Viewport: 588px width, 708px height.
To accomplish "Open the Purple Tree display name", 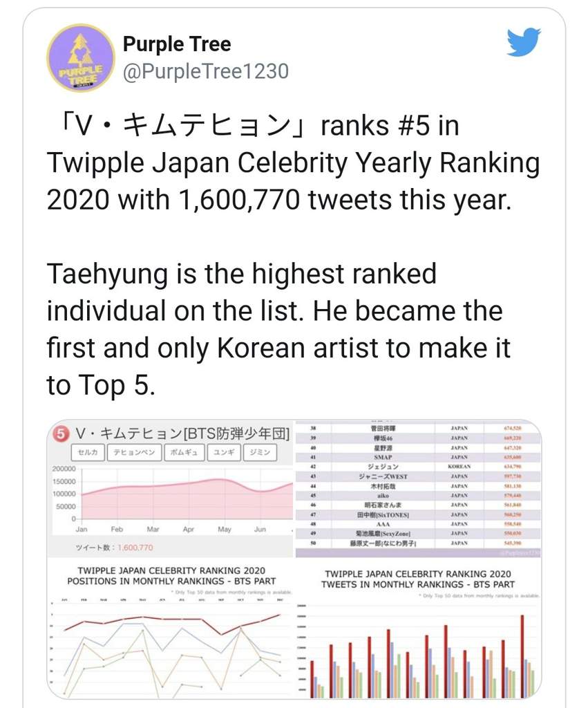I will 177,44.
